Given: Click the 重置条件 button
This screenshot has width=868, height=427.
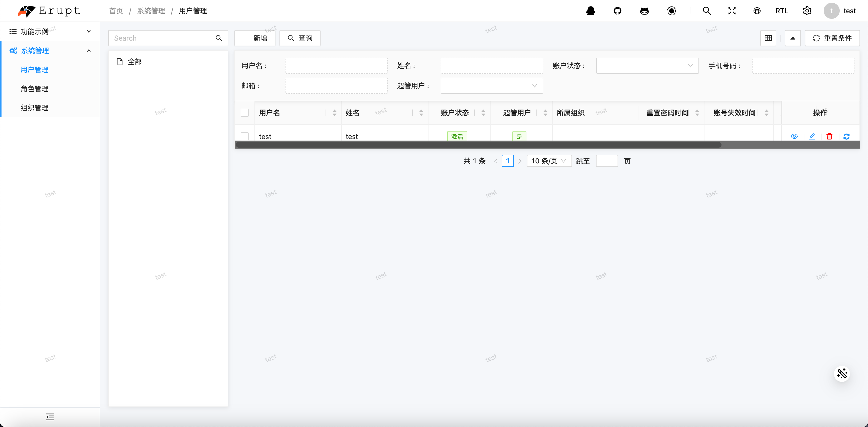Looking at the screenshot, I should pyautogui.click(x=832, y=38).
